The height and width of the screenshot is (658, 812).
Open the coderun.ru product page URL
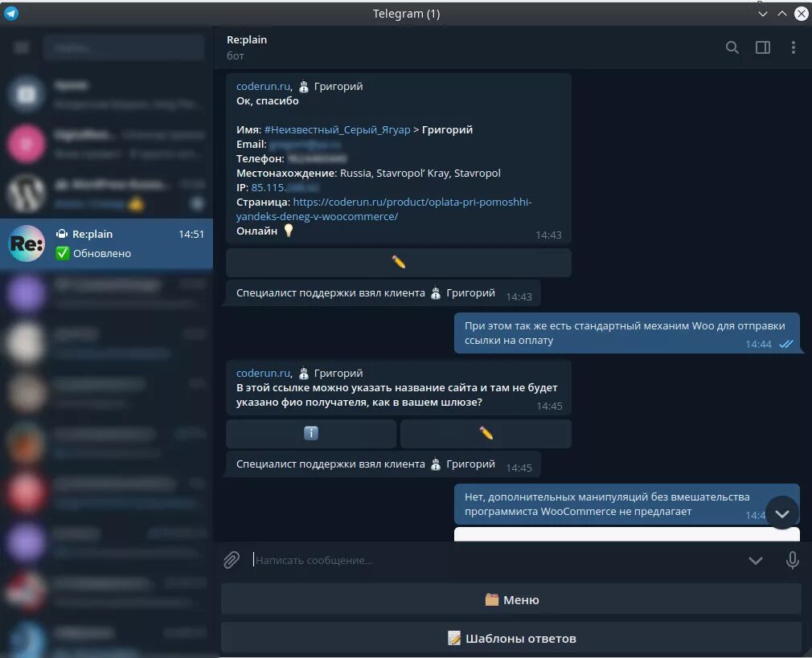[x=383, y=209]
